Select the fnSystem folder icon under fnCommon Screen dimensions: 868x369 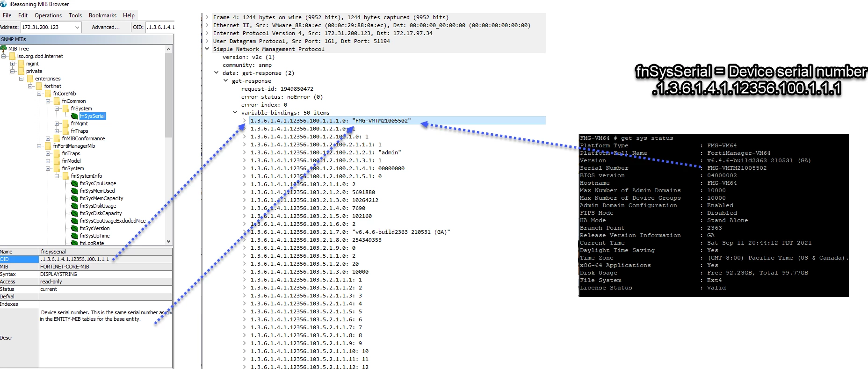click(65, 109)
